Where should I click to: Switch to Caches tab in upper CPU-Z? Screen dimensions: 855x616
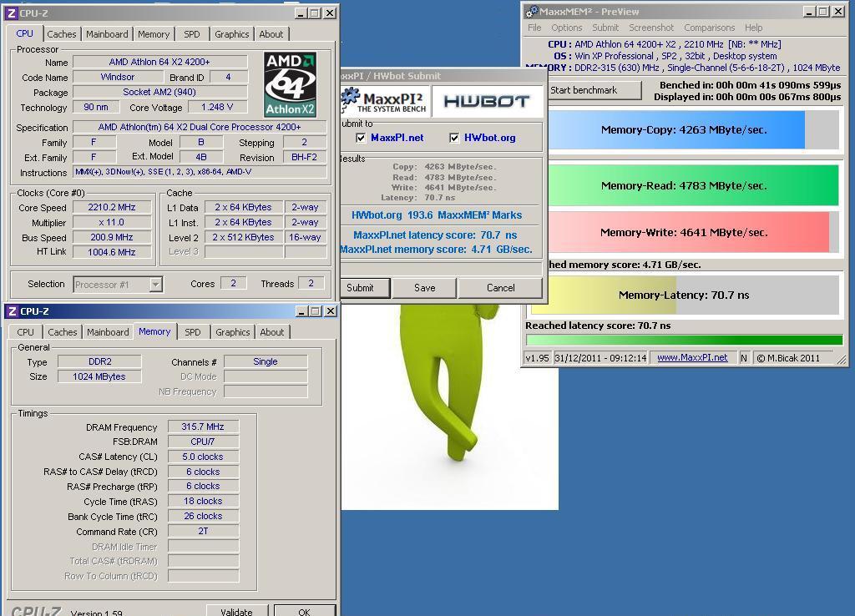coord(62,34)
